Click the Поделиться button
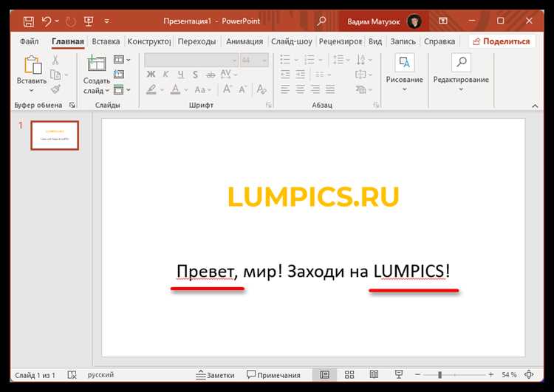The height and width of the screenshot is (392, 554). [x=502, y=41]
